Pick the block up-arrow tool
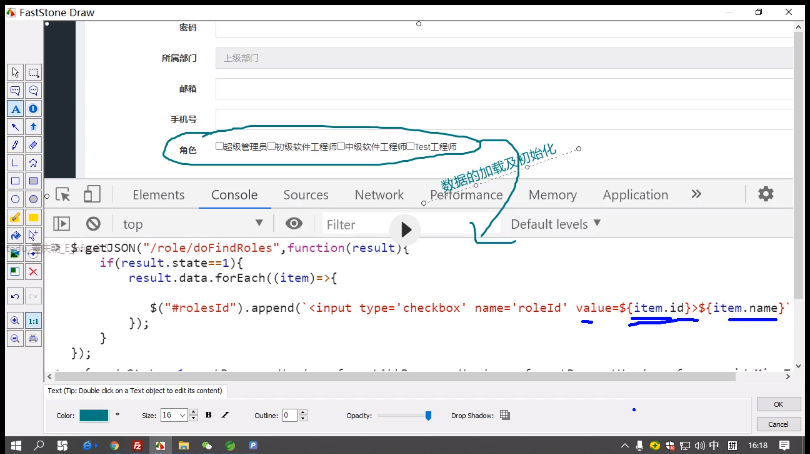 [33, 127]
